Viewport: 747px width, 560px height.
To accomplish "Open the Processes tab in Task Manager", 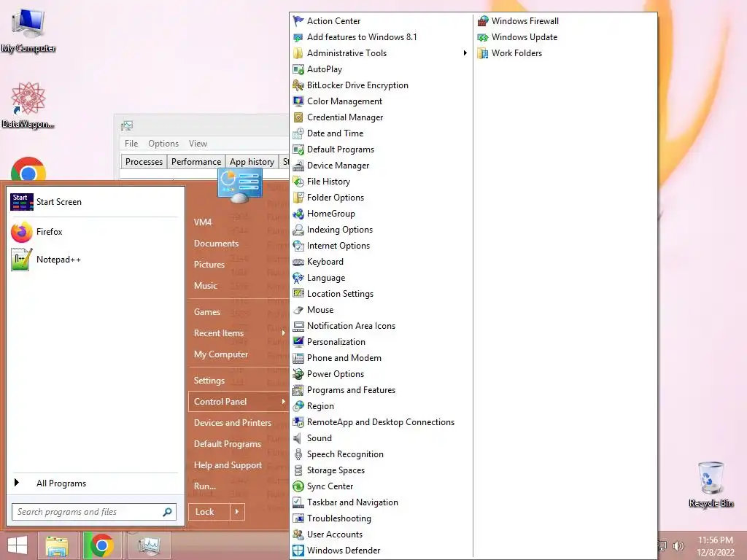I will tap(144, 162).
